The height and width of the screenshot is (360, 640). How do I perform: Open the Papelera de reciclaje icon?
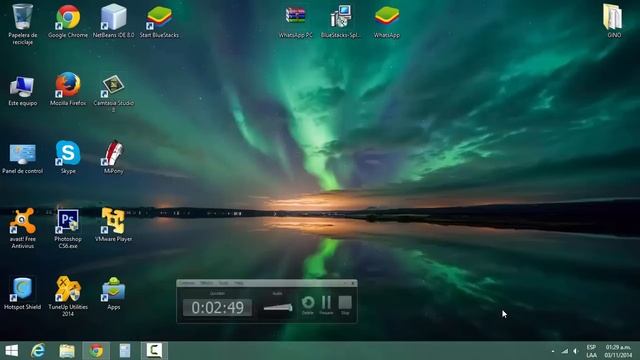(22, 24)
